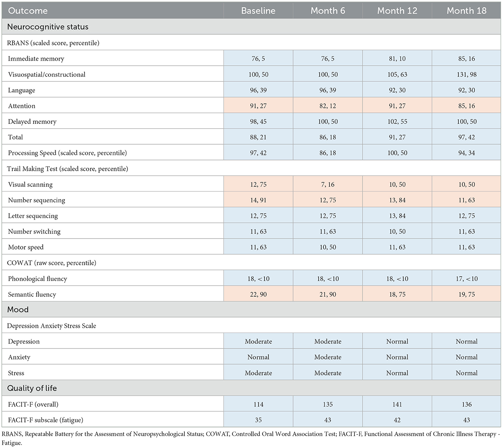Click Visuospatial Month 12 value 105, 63
Image resolution: width=503 pixels, height=448 pixels.
click(x=397, y=74)
